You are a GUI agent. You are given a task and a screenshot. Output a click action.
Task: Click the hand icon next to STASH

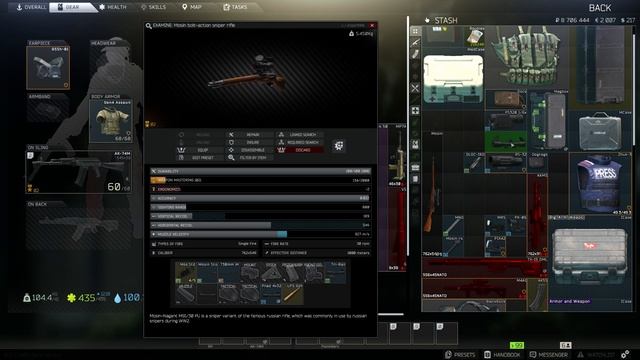point(427,20)
